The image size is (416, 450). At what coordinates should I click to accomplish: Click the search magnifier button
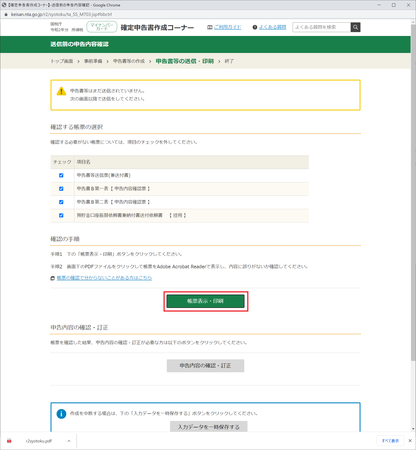pos(355,27)
